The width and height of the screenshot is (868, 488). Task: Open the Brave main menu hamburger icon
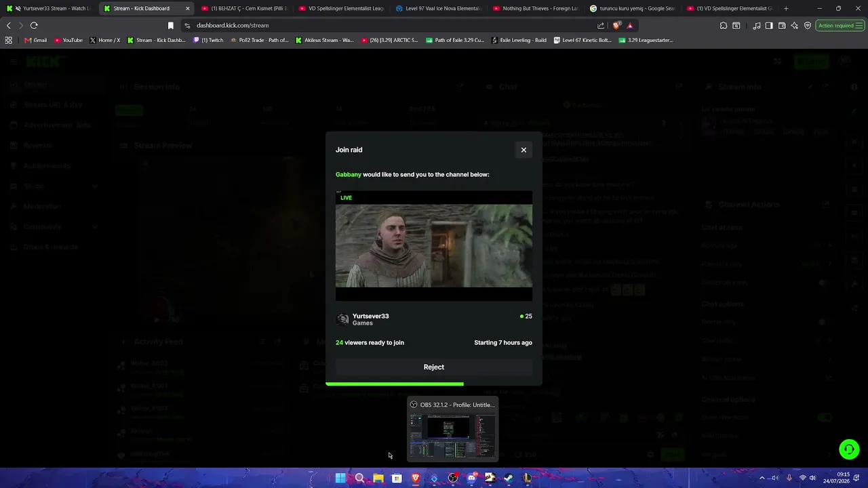coord(860,26)
